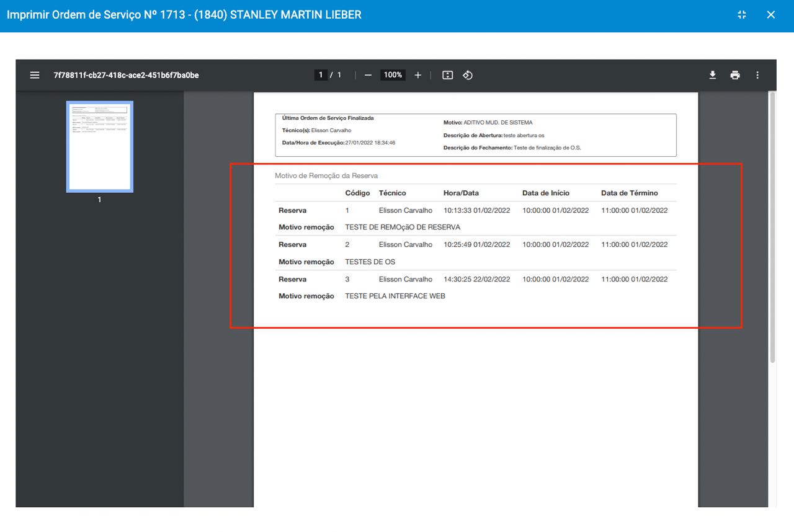Click the text TESTE DE REMOçãO DE RESERVA
This screenshot has width=794, height=532.
pyautogui.click(x=403, y=227)
